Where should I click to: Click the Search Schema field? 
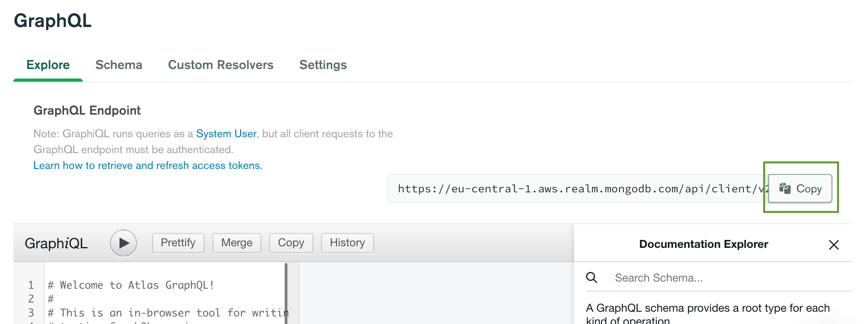(675, 278)
